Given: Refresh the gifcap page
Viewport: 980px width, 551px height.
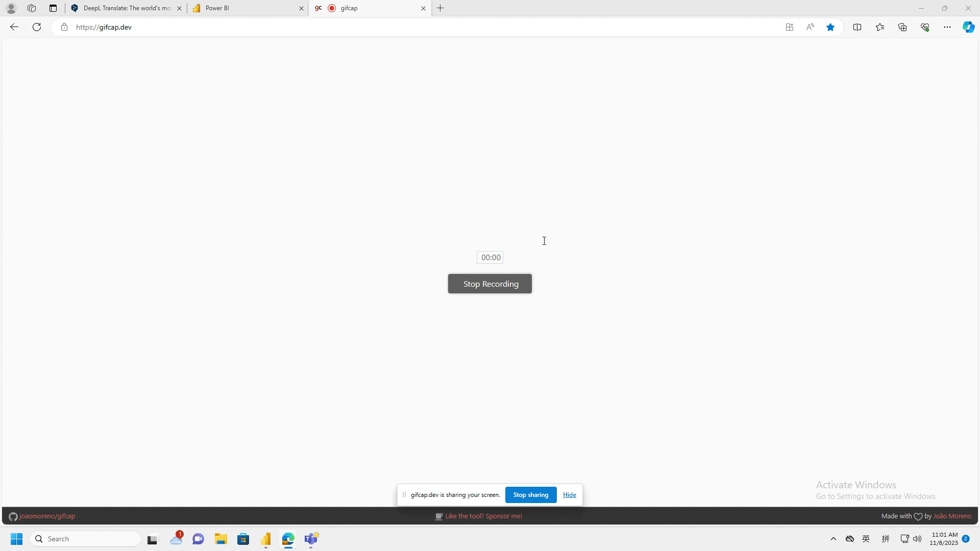Looking at the screenshot, I should pos(37,27).
